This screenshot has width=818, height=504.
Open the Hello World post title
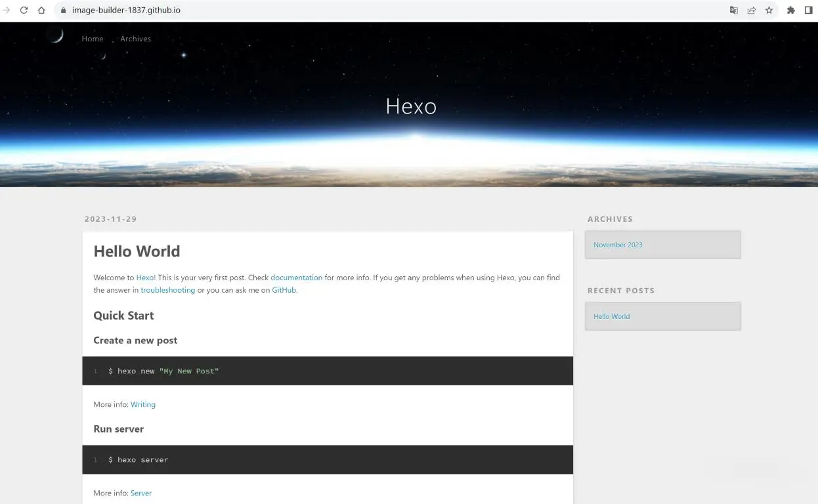pyautogui.click(x=137, y=251)
